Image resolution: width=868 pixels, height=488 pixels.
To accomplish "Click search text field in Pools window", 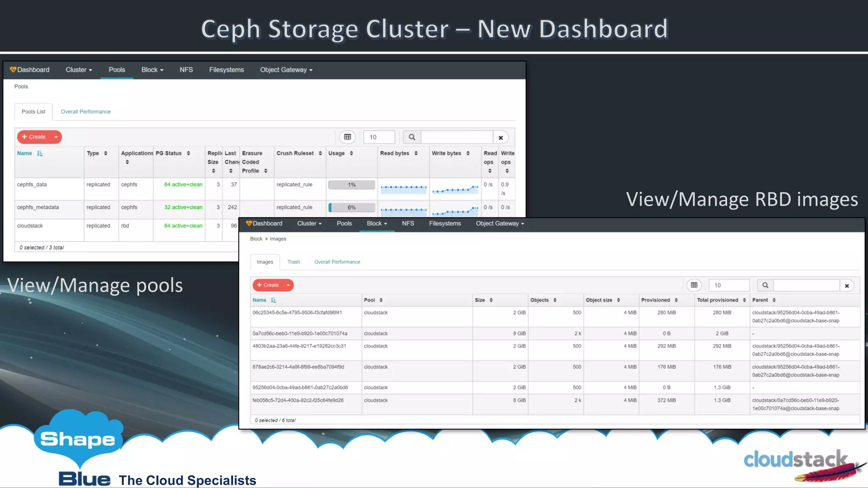I will tap(457, 137).
